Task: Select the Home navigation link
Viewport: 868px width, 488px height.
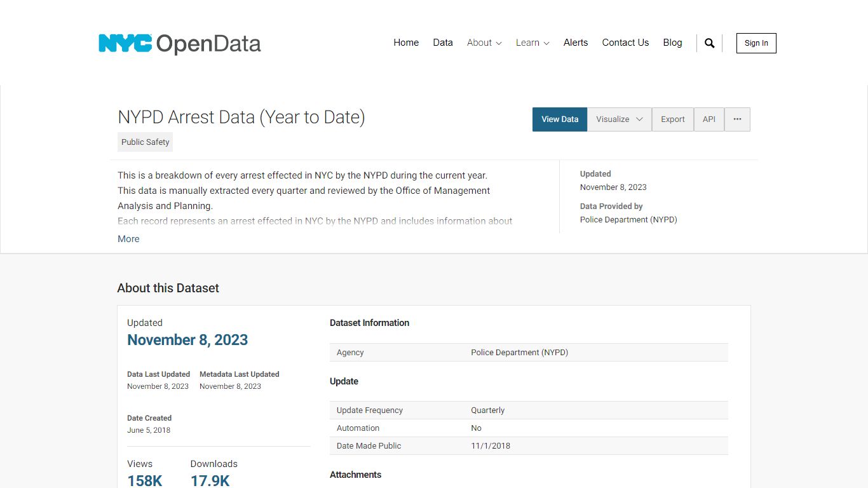Action: click(405, 43)
